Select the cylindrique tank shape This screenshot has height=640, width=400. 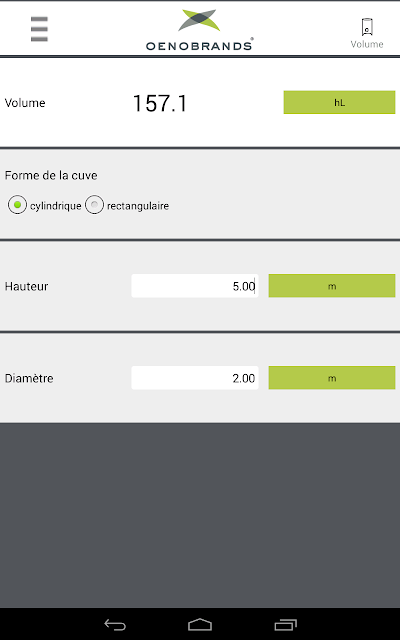click(x=17, y=205)
